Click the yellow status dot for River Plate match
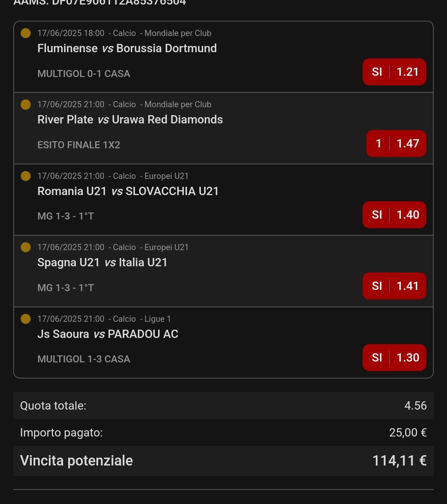This screenshot has width=447, height=504. 26,105
